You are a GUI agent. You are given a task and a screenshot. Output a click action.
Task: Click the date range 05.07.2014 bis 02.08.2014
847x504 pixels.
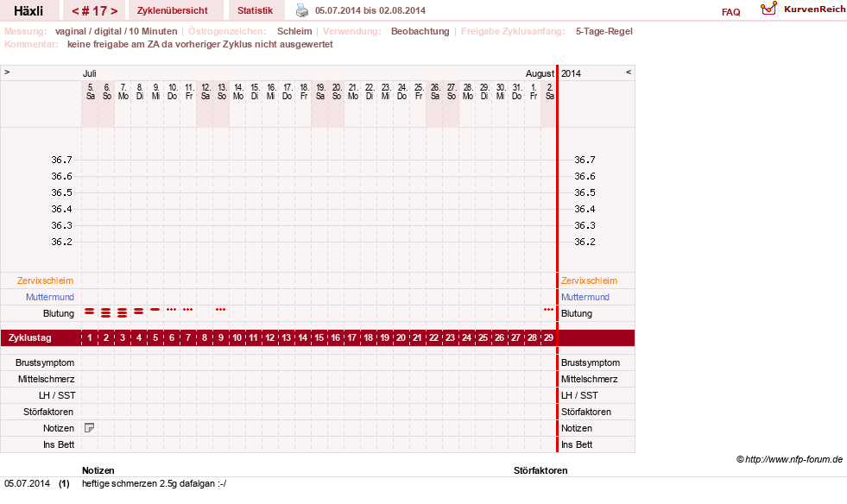click(x=370, y=10)
